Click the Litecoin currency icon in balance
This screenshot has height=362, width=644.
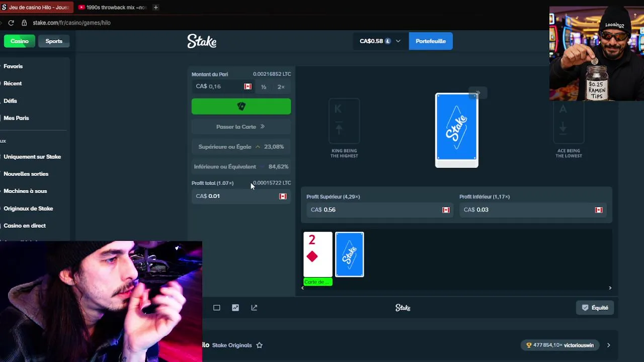point(388,41)
